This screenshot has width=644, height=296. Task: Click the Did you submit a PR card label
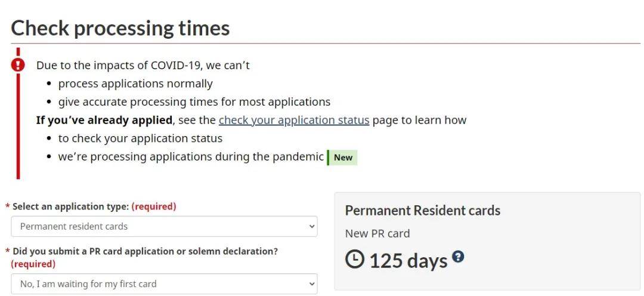click(x=145, y=251)
